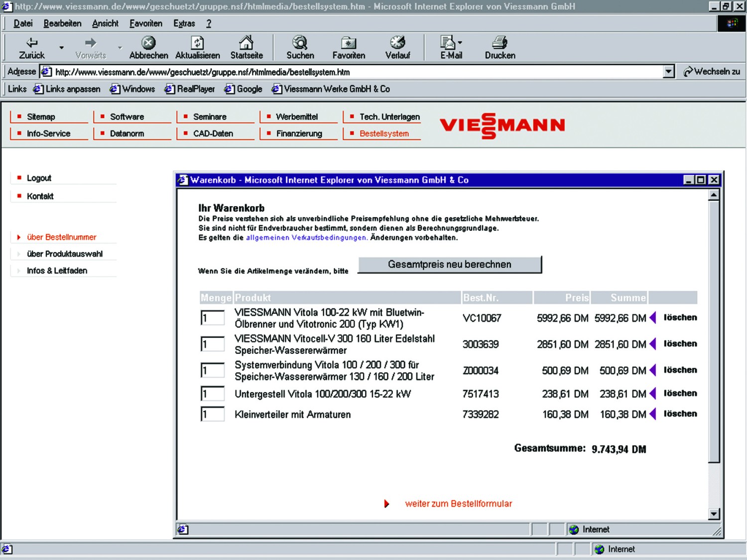The width and height of the screenshot is (747, 560).
Task: Select über Produktauswahl in the sidebar
Action: click(65, 254)
